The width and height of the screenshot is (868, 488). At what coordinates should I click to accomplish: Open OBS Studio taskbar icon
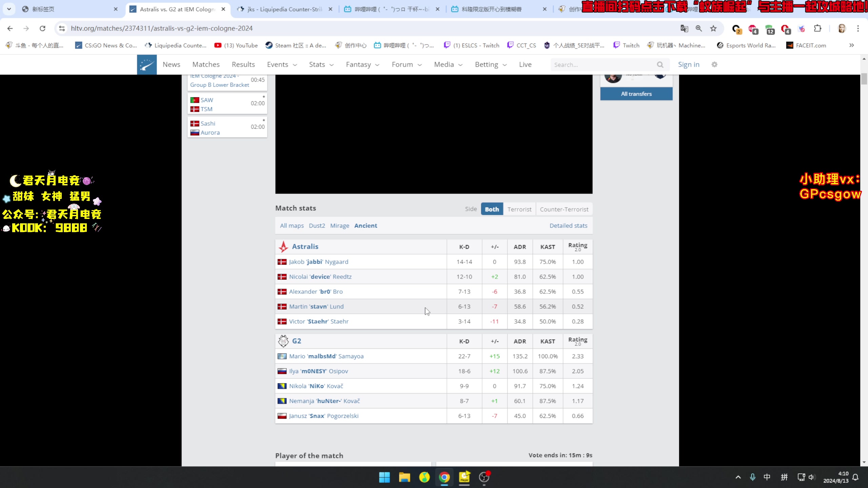484,477
